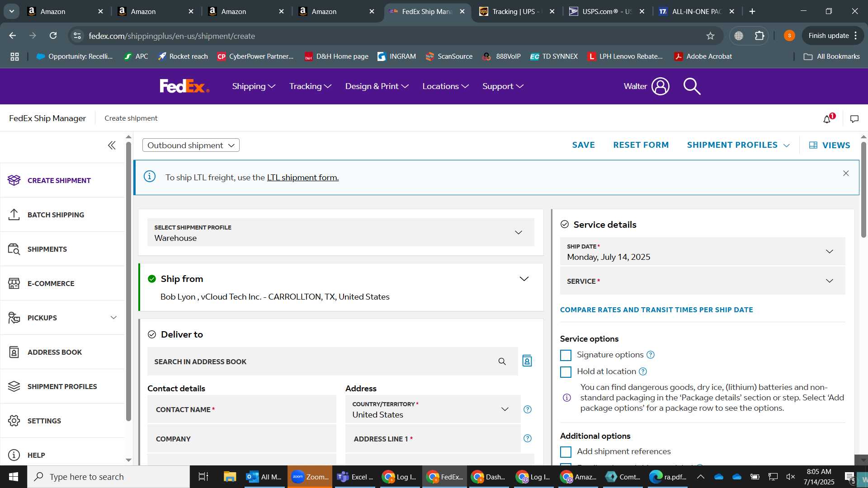Open Zoom from the taskbar
This screenshot has height=488, width=868.
(x=310, y=477)
